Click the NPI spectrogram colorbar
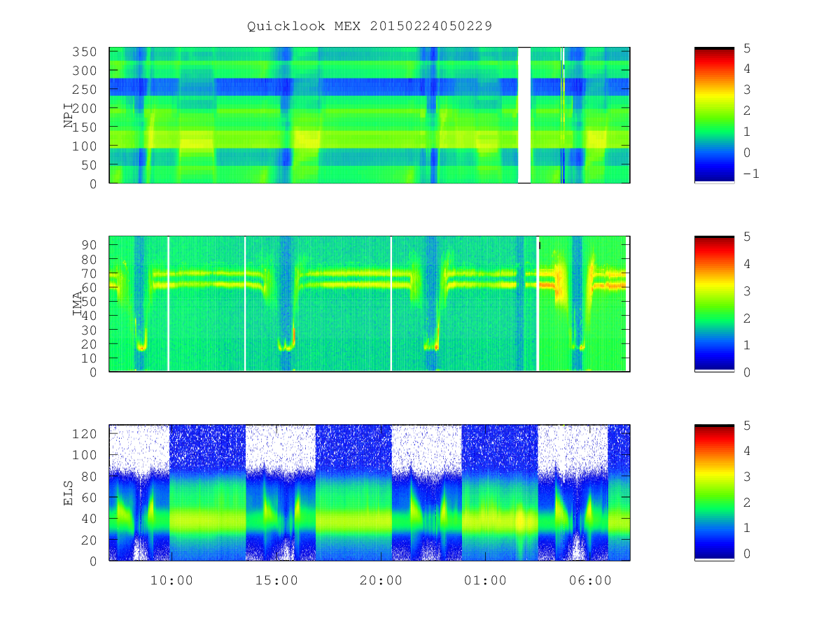Viewport: 840px width, 630px height. click(714, 115)
